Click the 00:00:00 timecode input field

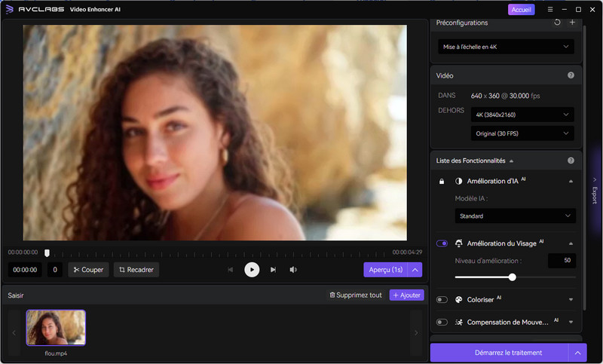[25, 270]
